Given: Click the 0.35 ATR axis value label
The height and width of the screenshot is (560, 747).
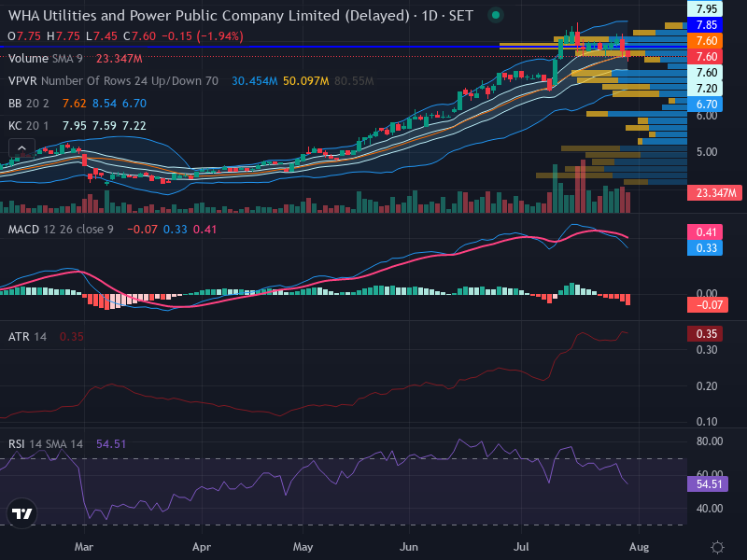Looking at the screenshot, I should click(705, 334).
